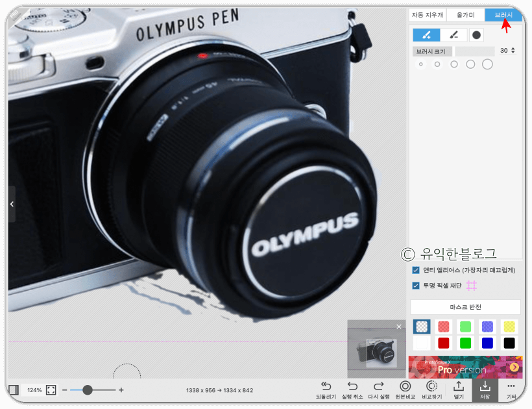Pick the largest brush size preset
The image size is (532, 409).
487,64
